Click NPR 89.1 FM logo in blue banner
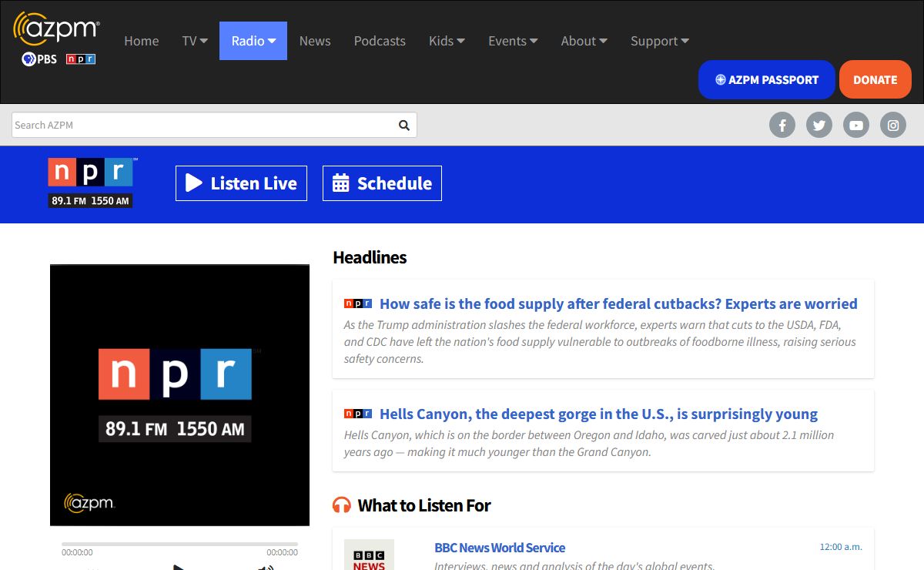This screenshot has height=570, width=924. (91, 183)
